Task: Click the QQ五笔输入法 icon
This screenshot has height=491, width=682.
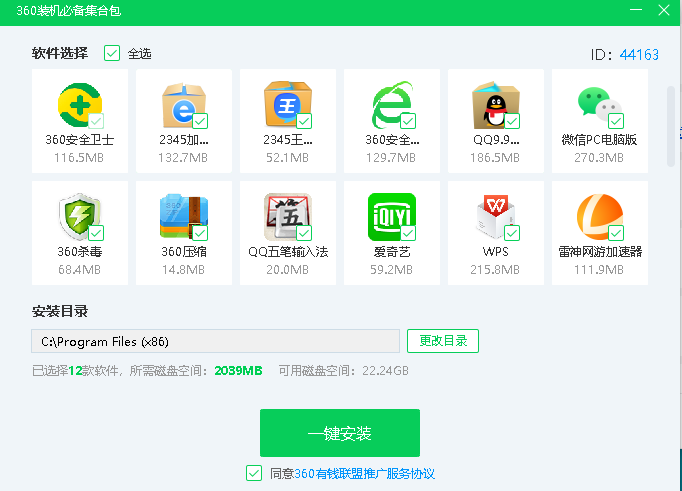Action: [288, 217]
